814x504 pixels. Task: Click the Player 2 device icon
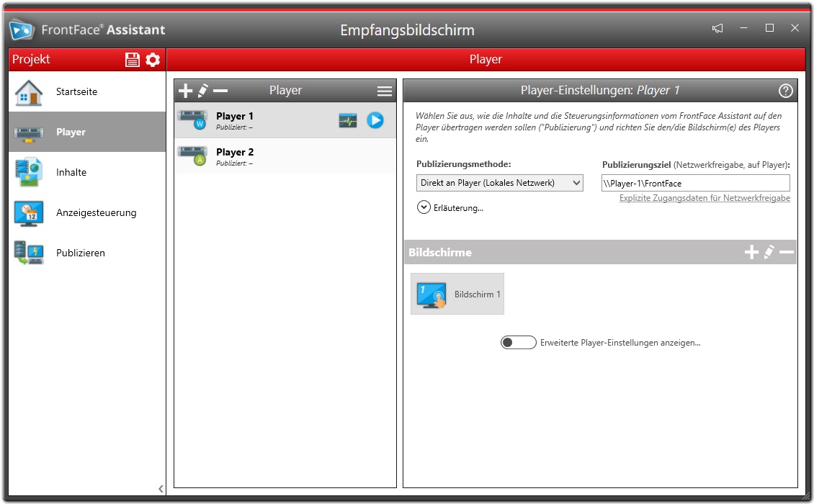[192, 156]
